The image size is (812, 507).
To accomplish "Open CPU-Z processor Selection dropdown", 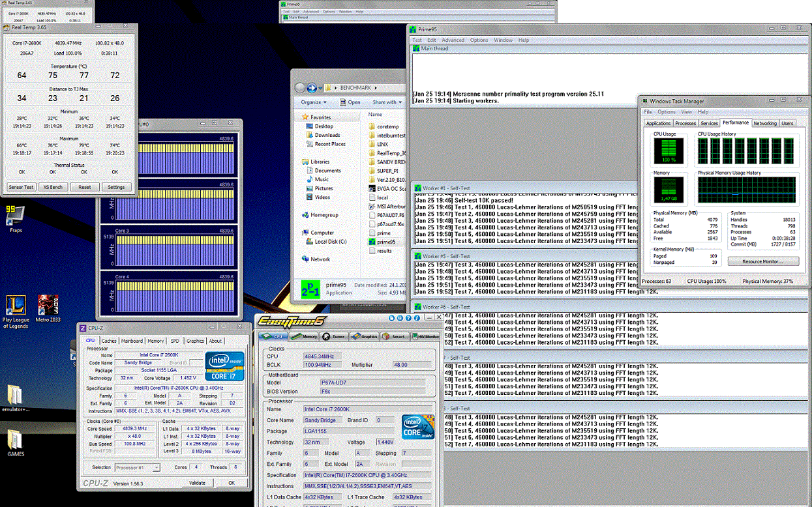I will point(137,467).
